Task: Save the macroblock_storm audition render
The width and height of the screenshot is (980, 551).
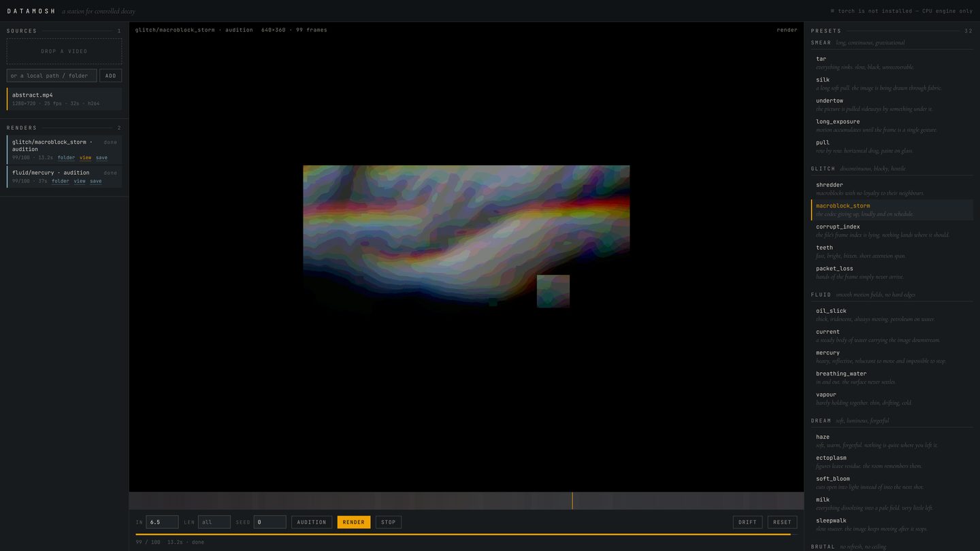Action: pos(101,158)
